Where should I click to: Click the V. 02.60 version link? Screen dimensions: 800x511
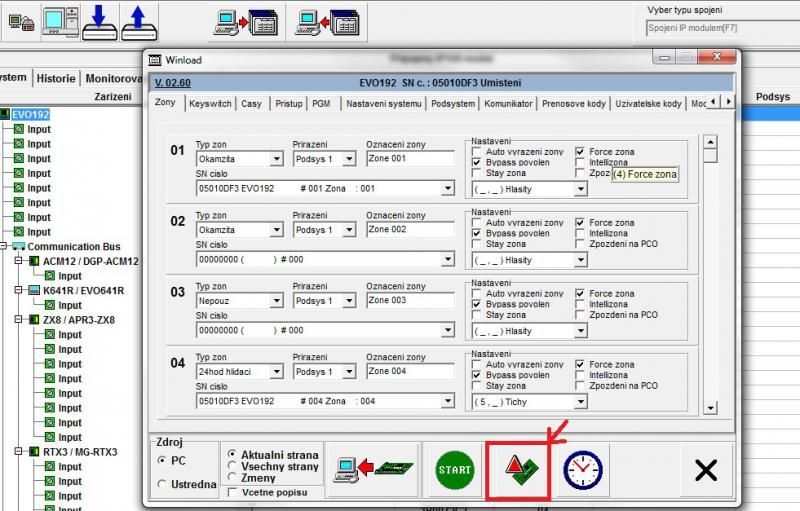click(x=172, y=81)
